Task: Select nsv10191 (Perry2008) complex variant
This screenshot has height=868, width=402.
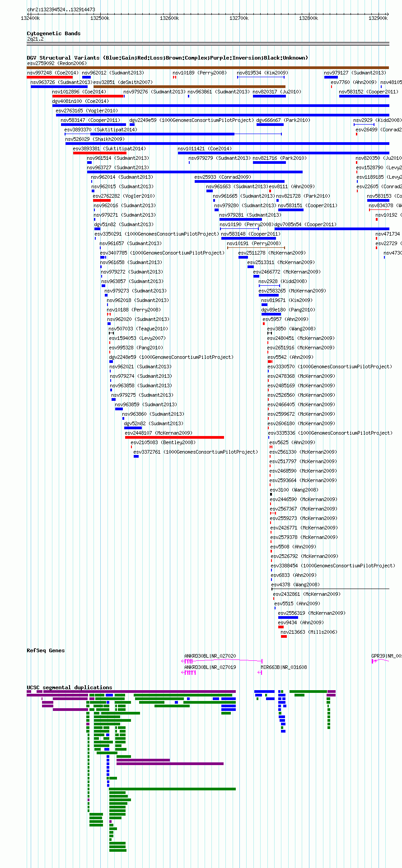Action: tap(256, 248)
